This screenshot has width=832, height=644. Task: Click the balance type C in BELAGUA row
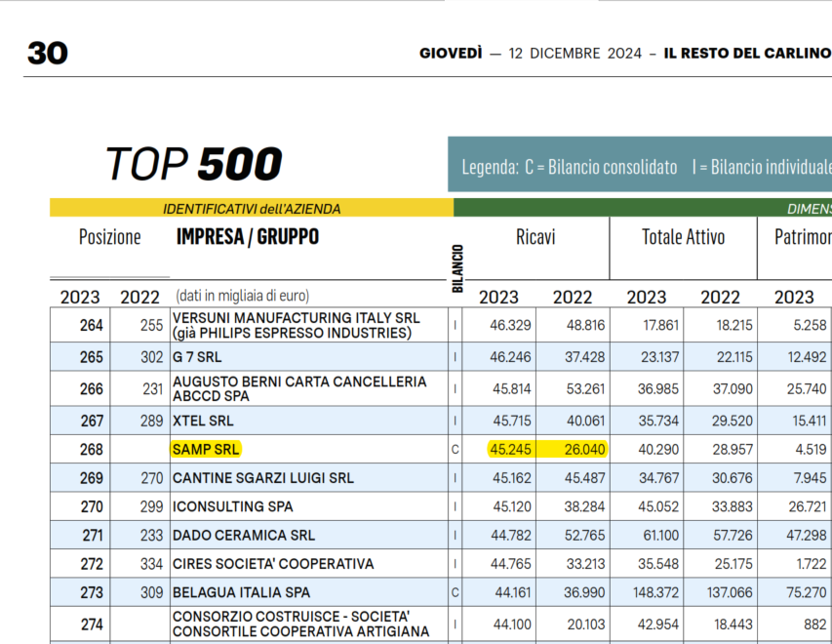pyautogui.click(x=455, y=592)
